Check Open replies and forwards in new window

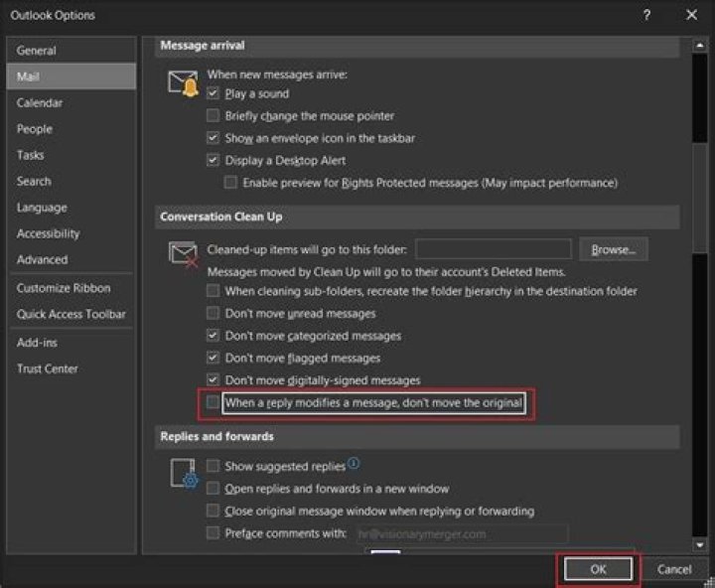pyautogui.click(x=213, y=488)
